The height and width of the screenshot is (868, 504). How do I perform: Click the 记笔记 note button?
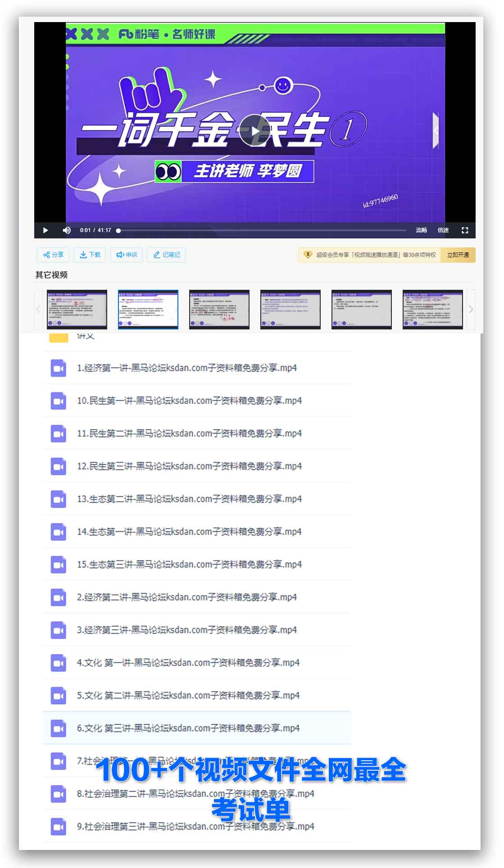point(167,255)
